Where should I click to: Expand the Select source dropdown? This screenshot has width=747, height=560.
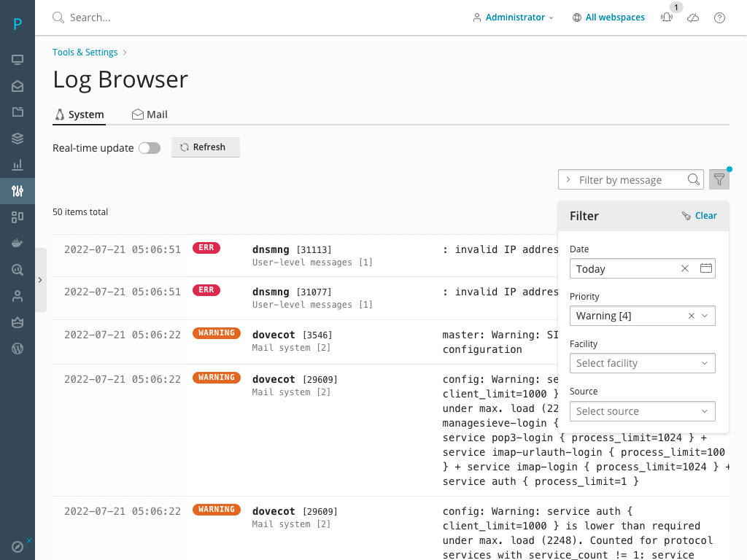pyautogui.click(x=642, y=411)
